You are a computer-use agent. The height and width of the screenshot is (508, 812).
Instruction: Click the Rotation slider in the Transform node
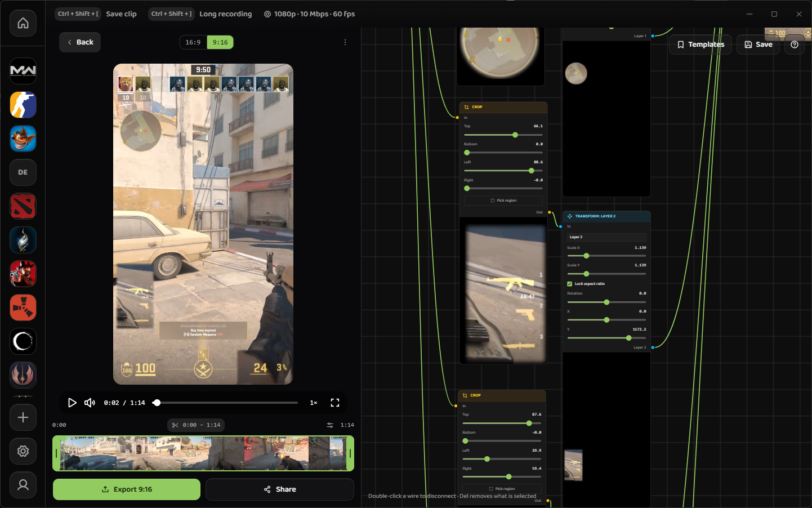606,302
